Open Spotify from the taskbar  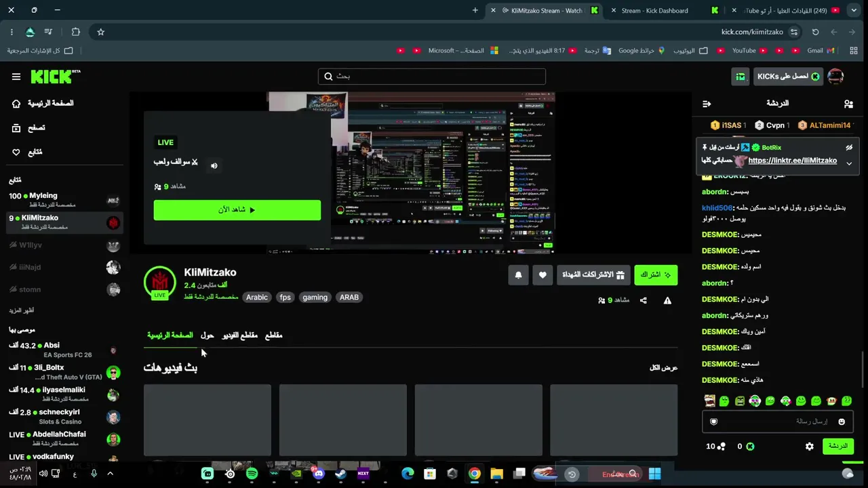coord(252,474)
